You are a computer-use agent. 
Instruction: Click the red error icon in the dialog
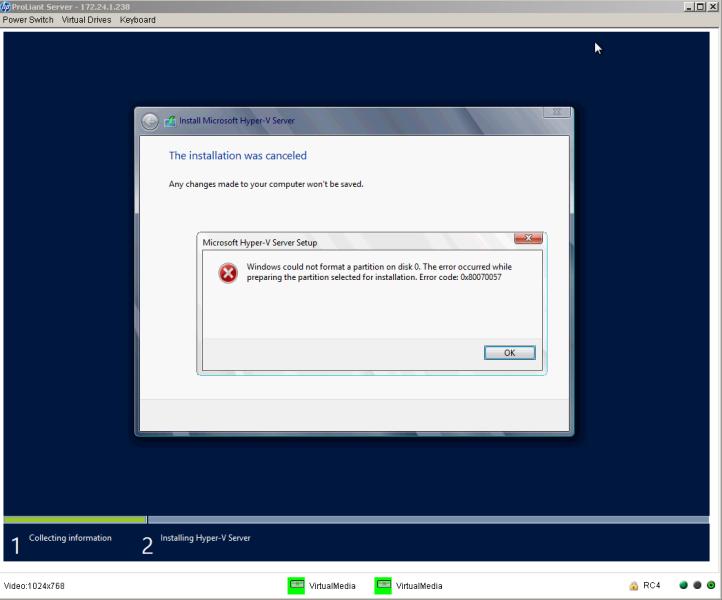point(228,273)
